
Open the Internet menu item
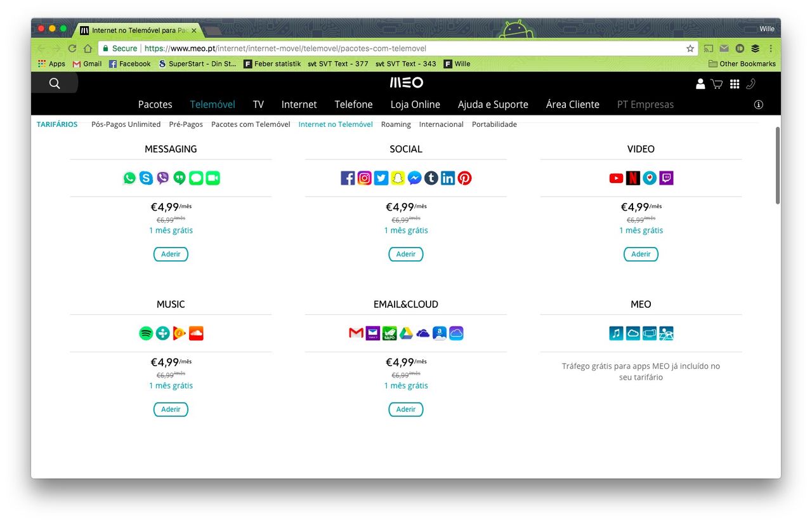click(299, 105)
